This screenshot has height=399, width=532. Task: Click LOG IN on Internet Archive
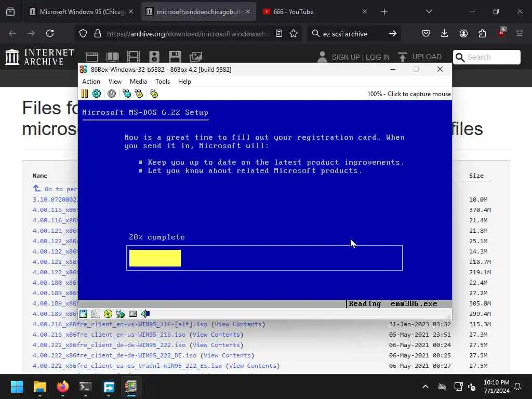pyautogui.click(x=378, y=57)
